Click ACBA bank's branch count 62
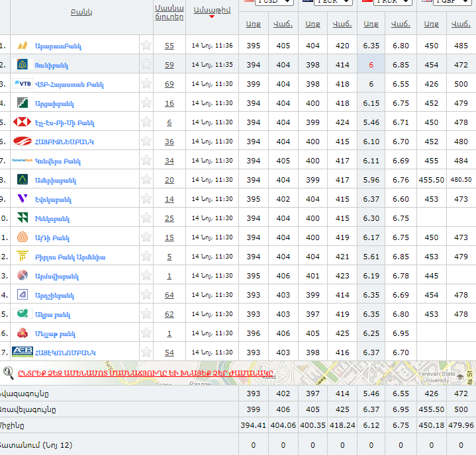This screenshot has height=455, width=476. click(x=169, y=314)
